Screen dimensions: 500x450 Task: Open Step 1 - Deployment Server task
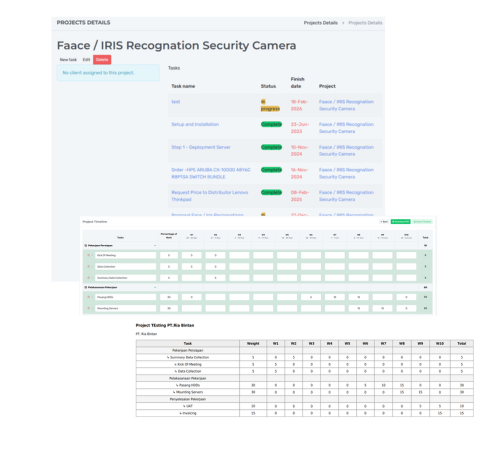[x=201, y=147]
